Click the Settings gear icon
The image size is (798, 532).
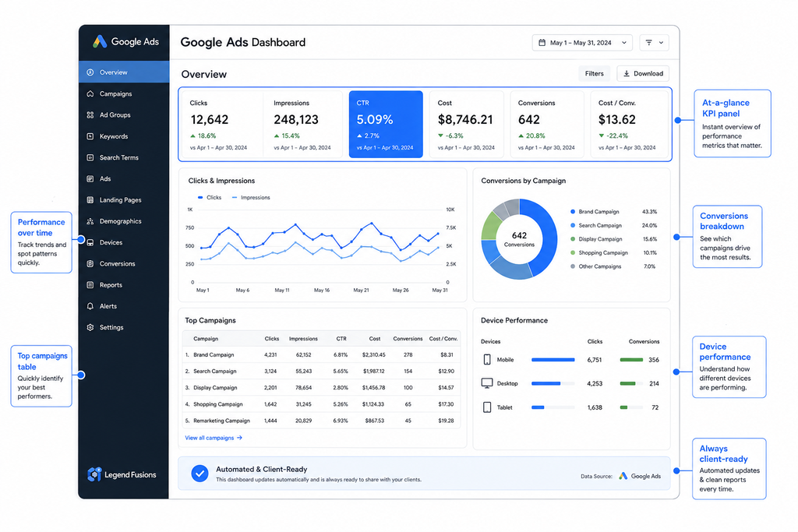90,328
